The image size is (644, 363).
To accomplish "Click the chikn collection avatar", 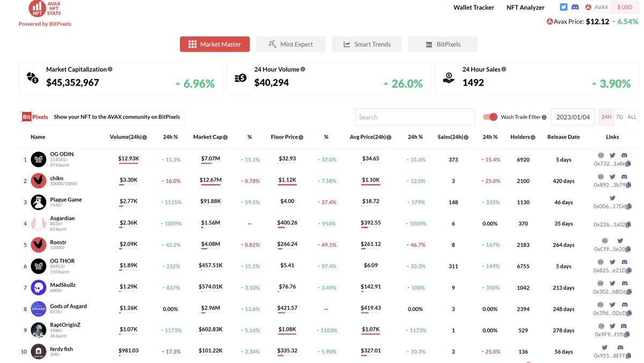I will click(39, 181).
